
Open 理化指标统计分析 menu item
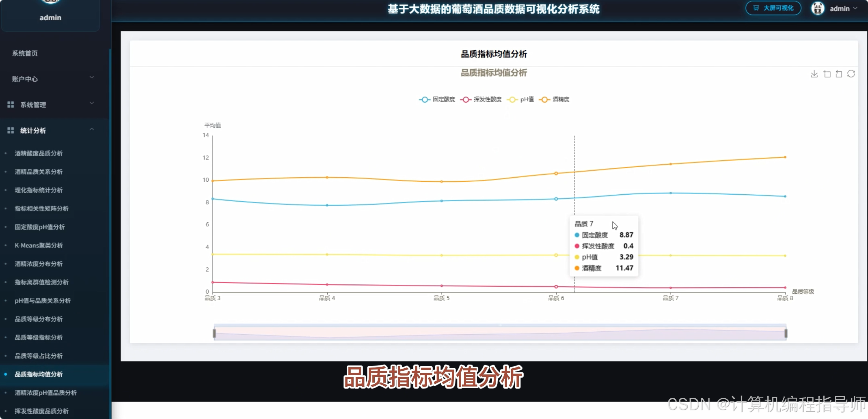coord(39,190)
